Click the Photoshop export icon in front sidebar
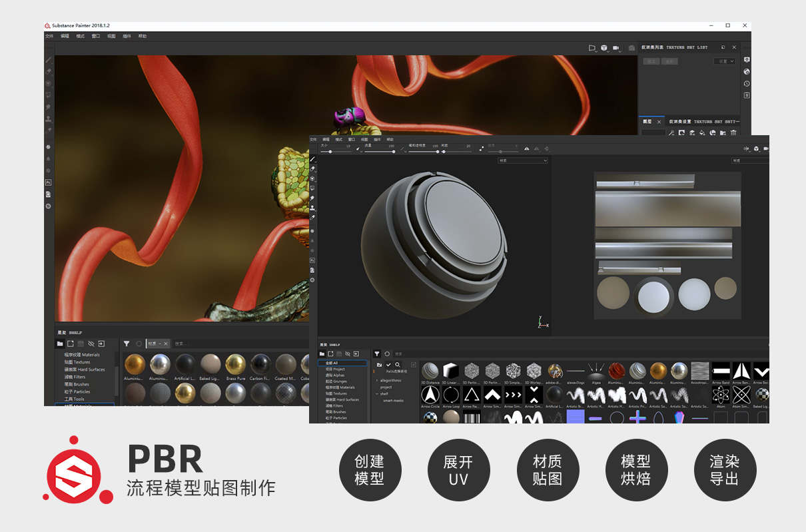Image resolution: width=806 pixels, height=532 pixels. (312, 260)
